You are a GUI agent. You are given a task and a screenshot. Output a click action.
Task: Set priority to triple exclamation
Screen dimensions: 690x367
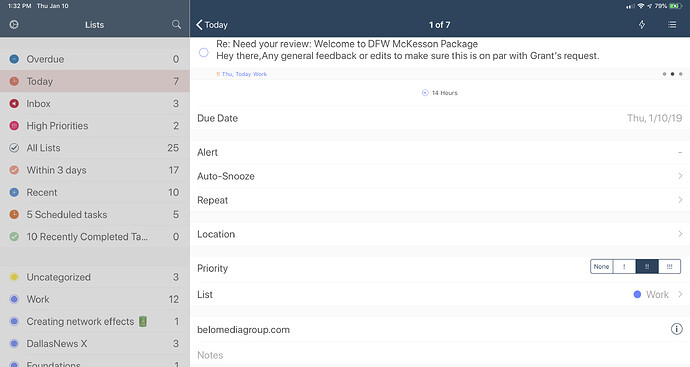tap(669, 267)
